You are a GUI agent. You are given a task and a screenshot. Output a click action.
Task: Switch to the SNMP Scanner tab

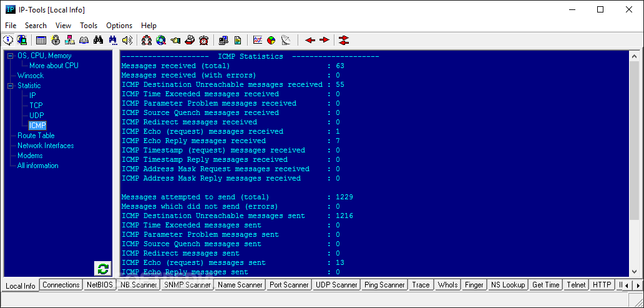pyautogui.click(x=187, y=284)
